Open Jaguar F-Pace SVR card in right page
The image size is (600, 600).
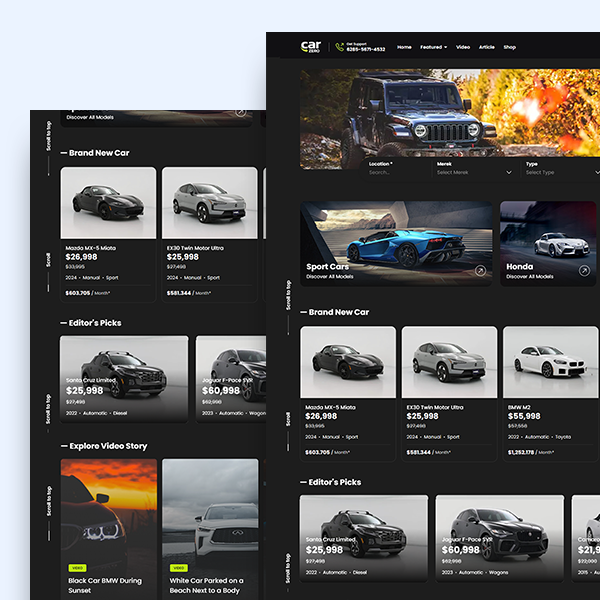[x=500, y=538]
